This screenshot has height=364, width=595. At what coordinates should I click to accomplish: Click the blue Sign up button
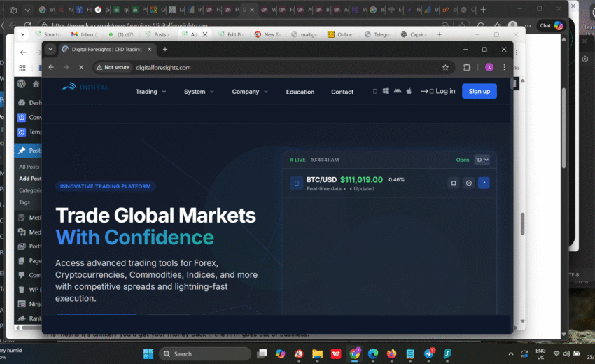coord(479,91)
